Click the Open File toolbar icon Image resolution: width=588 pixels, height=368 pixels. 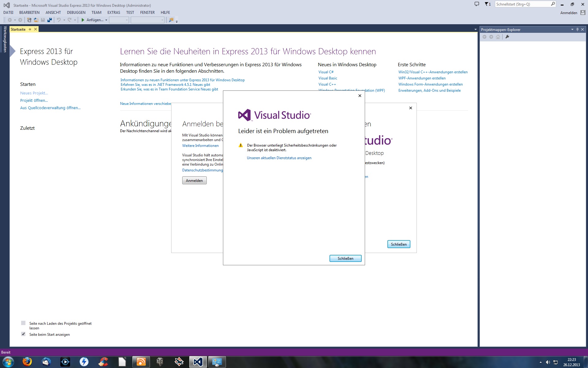[x=36, y=20]
